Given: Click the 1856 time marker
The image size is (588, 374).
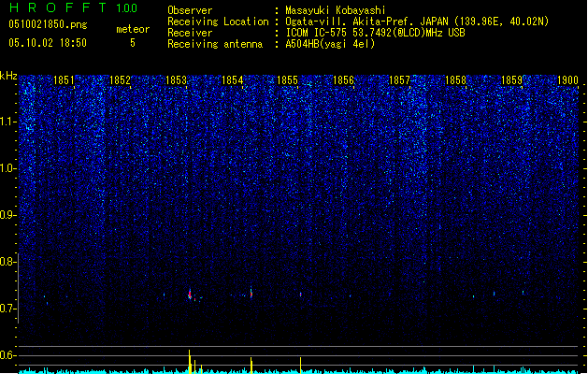Looking at the screenshot, I should (x=343, y=79).
